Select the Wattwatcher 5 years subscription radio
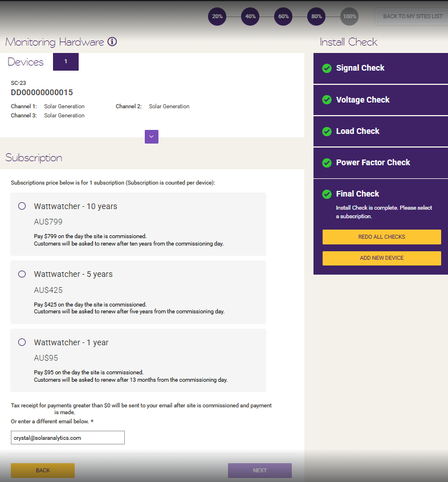This screenshot has height=482, width=448. pyautogui.click(x=22, y=274)
